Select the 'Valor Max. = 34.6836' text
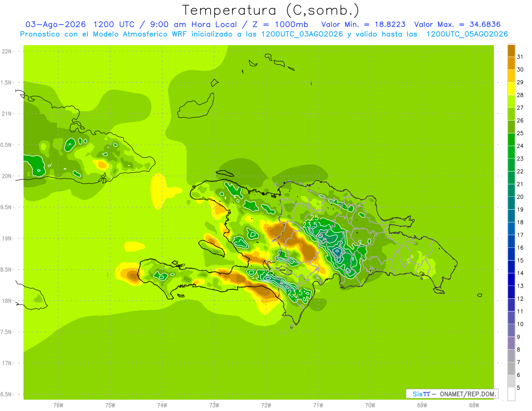This screenshot has width=532, height=411. tap(457, 24)
